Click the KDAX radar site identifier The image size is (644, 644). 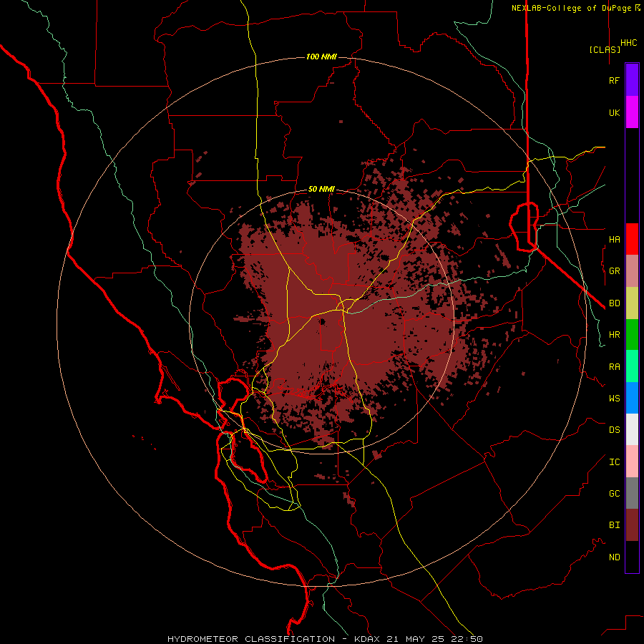tap(367, 639)
